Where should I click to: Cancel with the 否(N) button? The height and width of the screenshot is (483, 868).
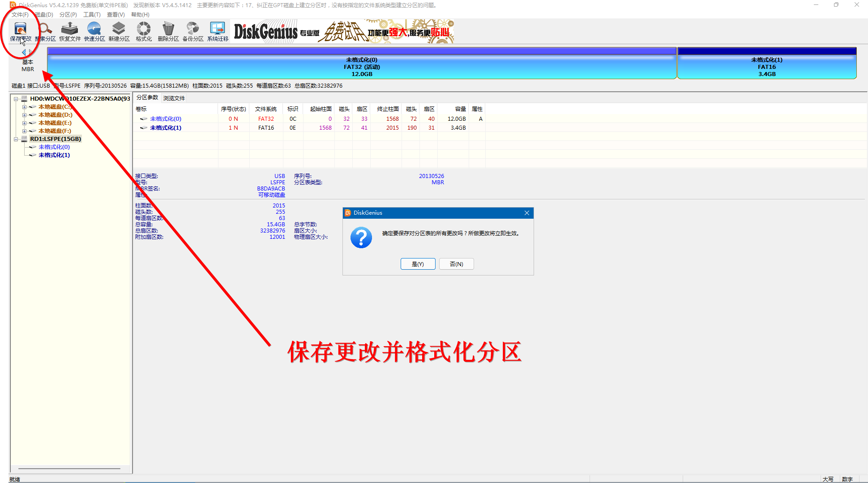point(456,264)
